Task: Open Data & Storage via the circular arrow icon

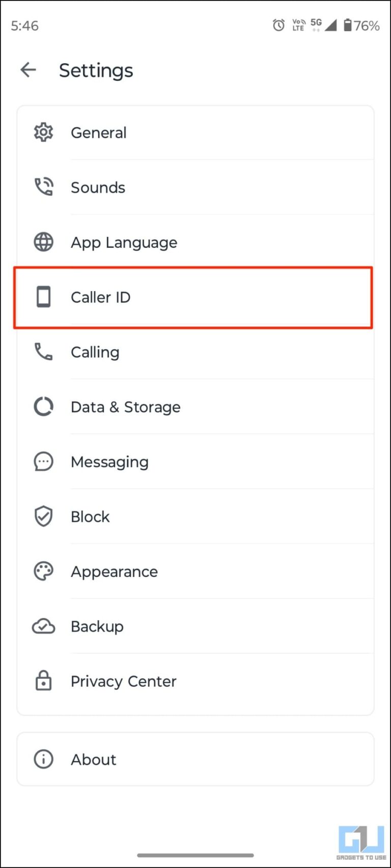Action: (x=44, y=406)
